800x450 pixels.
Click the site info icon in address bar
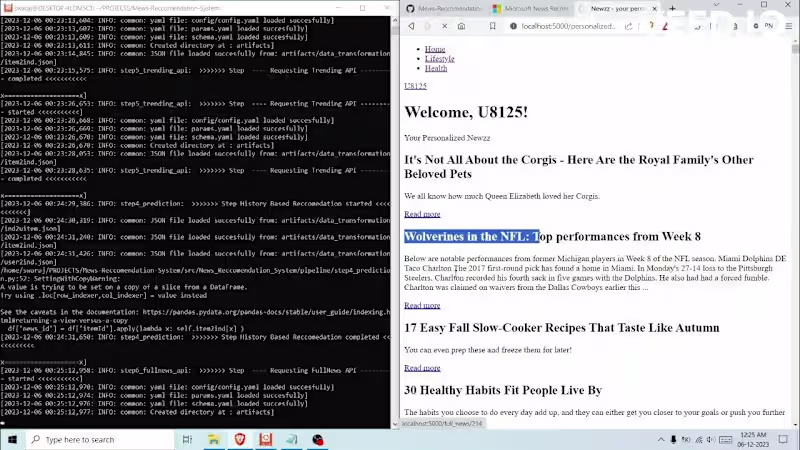[513, 26]
